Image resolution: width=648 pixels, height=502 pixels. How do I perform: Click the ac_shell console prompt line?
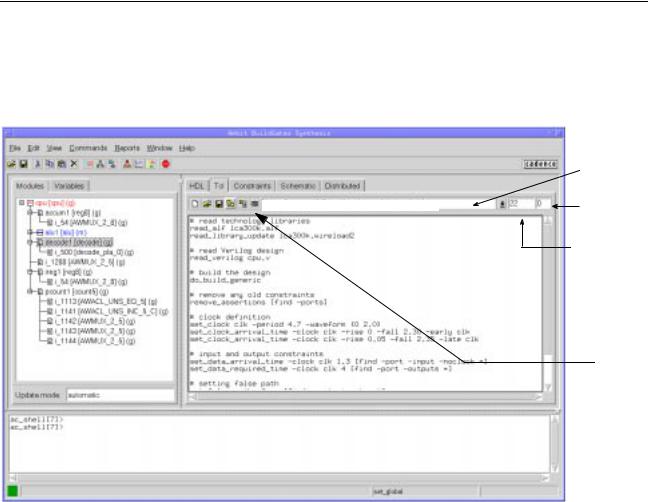[x=37, y=427]
